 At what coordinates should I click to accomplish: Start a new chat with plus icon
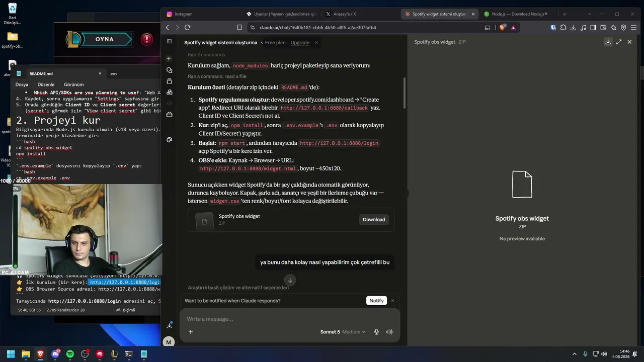click(x=169, y=59)
